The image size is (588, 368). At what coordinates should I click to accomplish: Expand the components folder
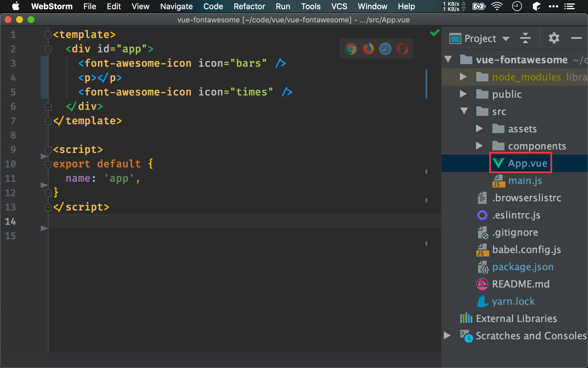pyautogui.click(x=479, y=146)
